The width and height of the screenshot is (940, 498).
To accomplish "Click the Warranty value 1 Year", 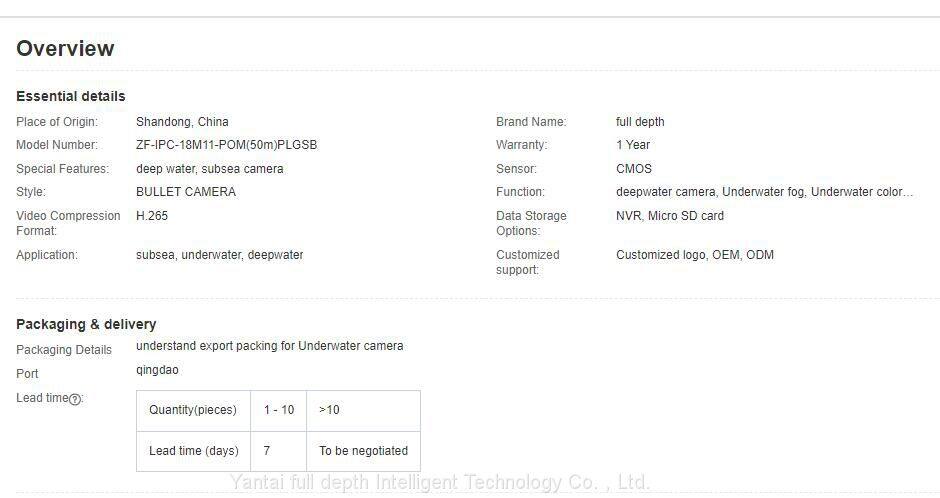I will 633,145.
